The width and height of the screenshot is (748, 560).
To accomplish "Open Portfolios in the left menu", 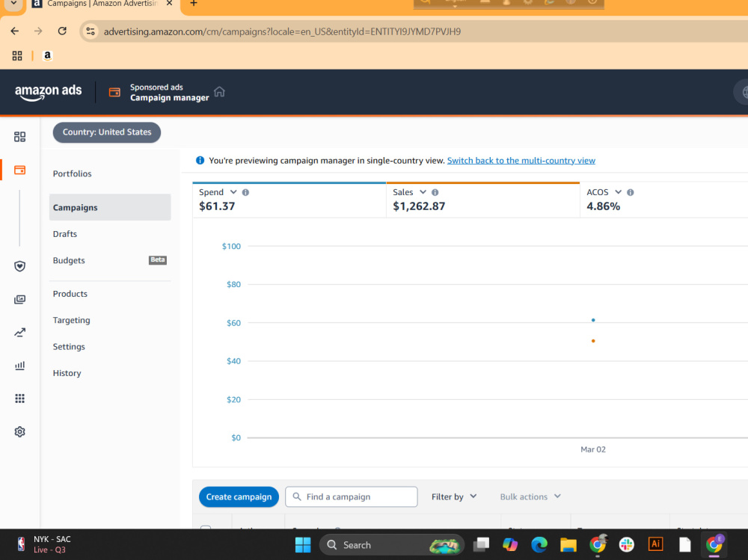I will coord(72,173).
